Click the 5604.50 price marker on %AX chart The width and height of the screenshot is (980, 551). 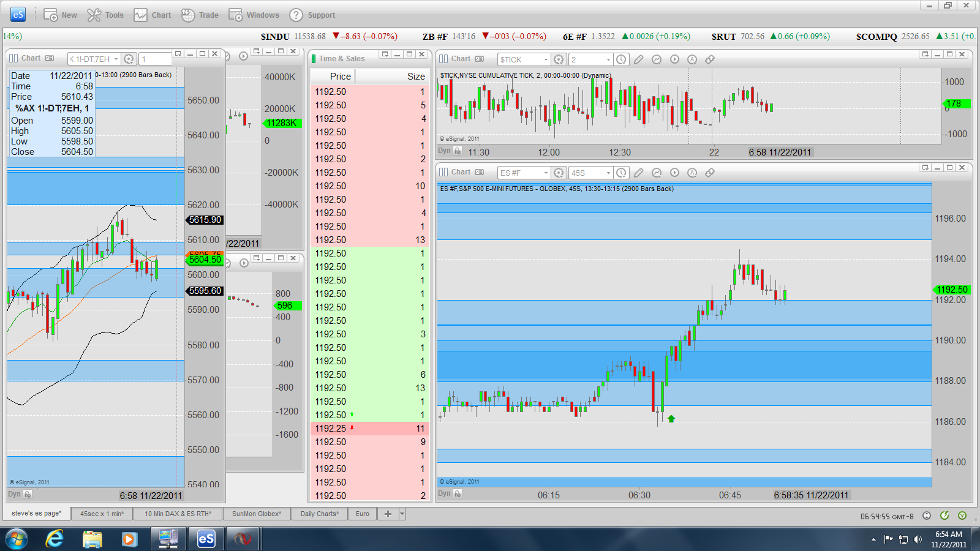(205, 260)
